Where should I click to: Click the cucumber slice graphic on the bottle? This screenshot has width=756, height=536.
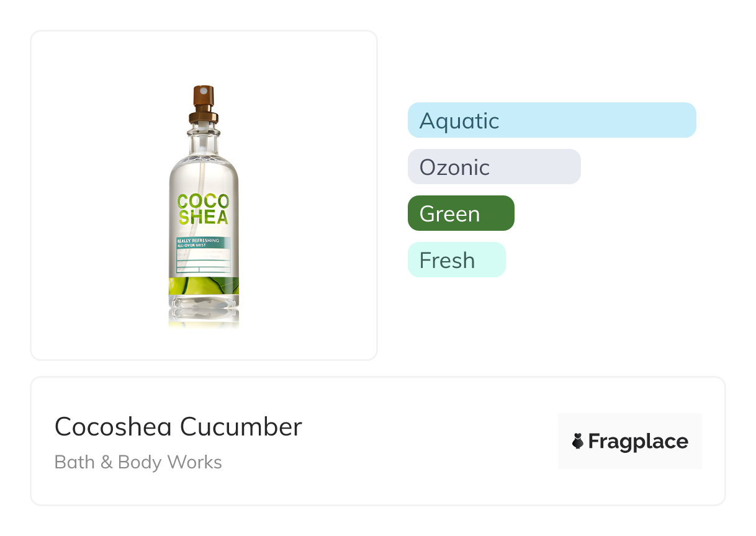pyautogui.click(x=204, y=285)
